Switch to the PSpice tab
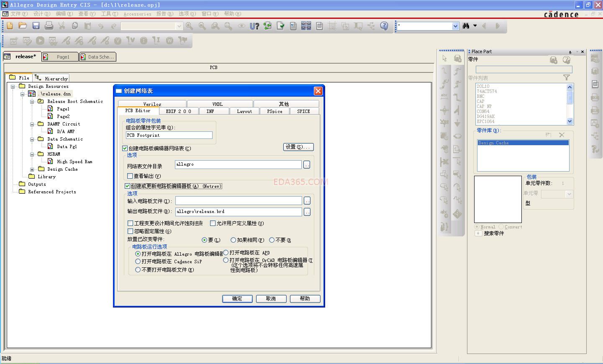Screen dimensions: 603x364 pyautogui.click(x=275, y=111)
